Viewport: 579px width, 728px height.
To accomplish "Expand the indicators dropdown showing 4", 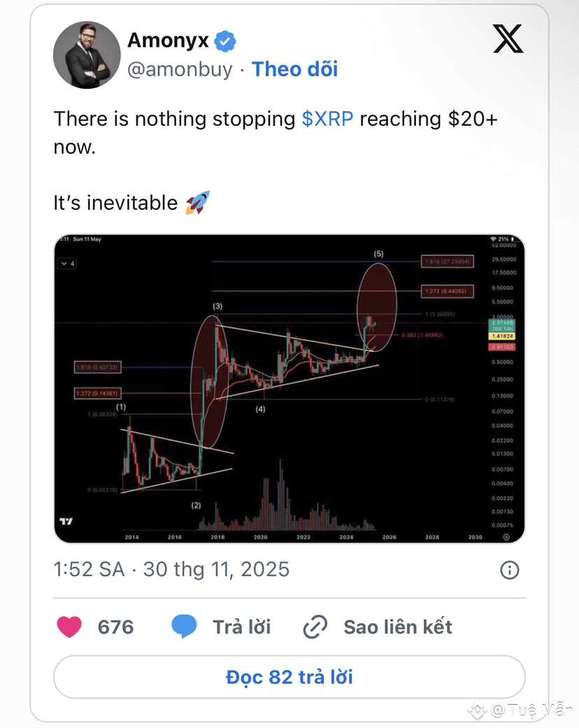I will [x=68, y=264].
